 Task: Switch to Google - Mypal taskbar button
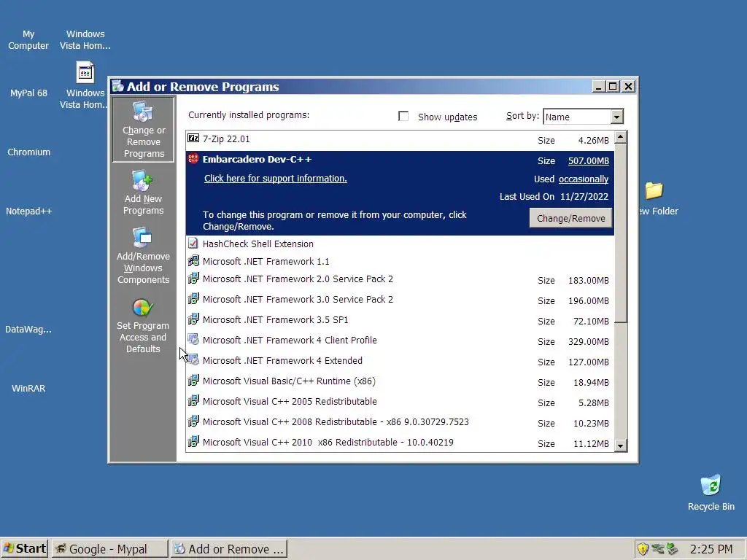109,548
